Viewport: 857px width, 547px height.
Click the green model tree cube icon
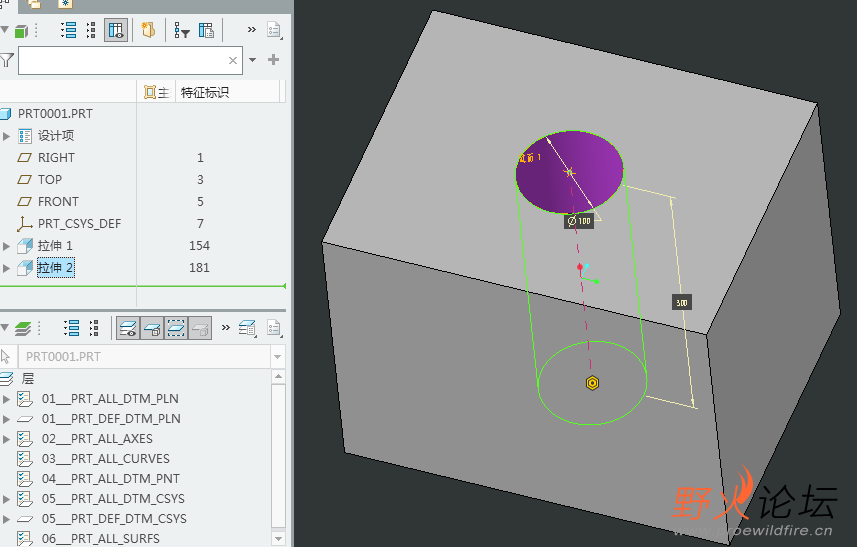[21, 31]
